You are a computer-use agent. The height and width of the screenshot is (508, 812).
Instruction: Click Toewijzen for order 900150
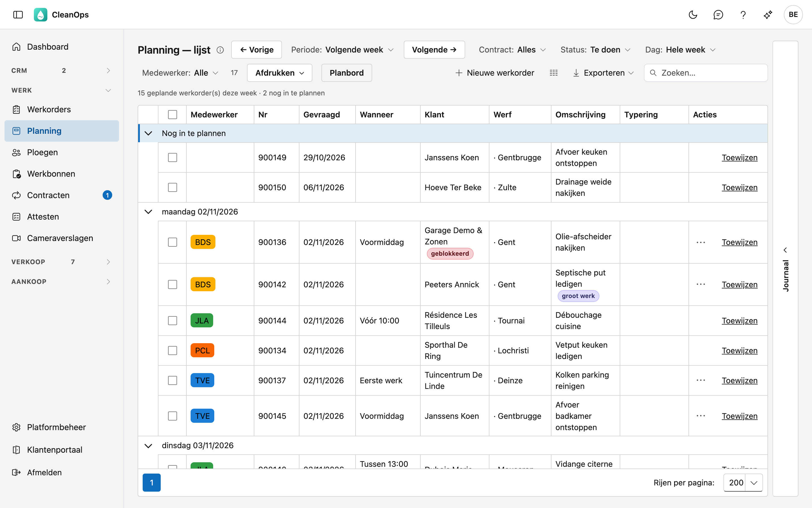click(740, 187)
